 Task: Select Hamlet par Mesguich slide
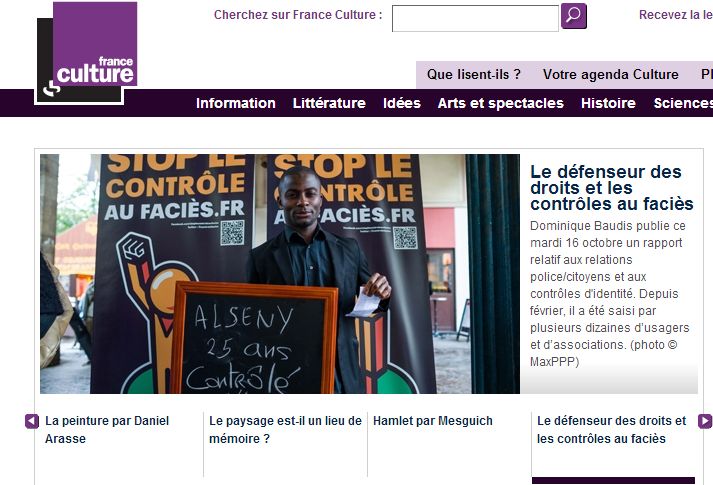pos(432,421)
